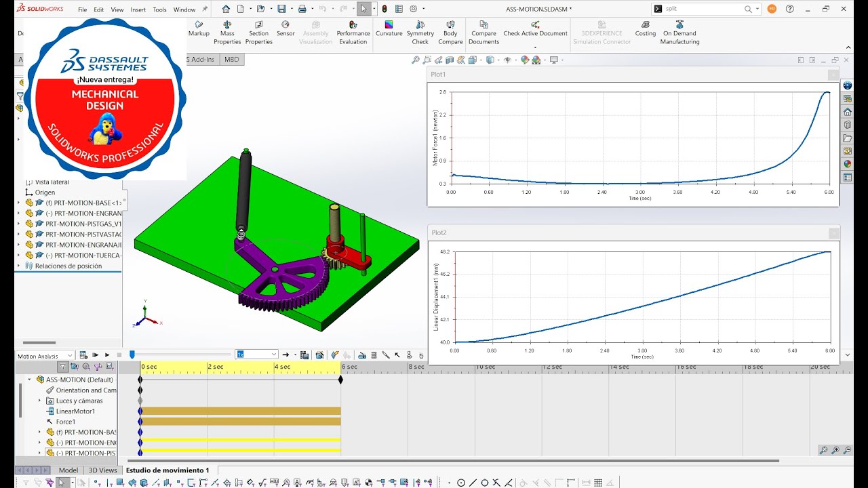
Task: Click the Spring icon in motion toolbar
Action: point(374,355)
